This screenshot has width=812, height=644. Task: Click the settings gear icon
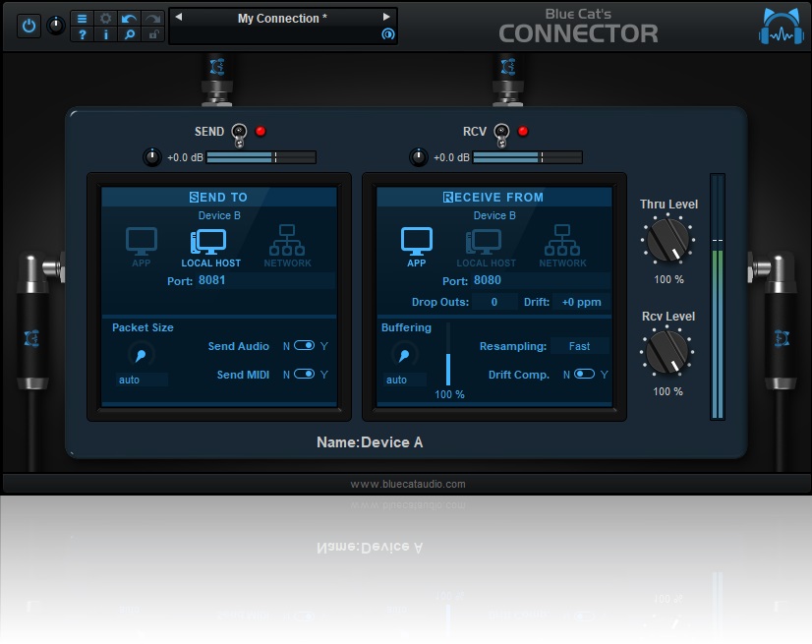105,18
